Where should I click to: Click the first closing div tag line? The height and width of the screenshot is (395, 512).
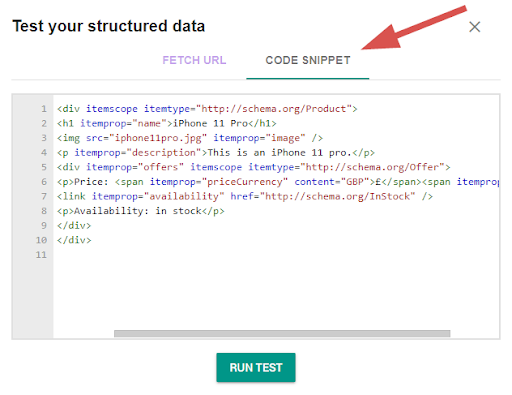[x=74, y=226]
